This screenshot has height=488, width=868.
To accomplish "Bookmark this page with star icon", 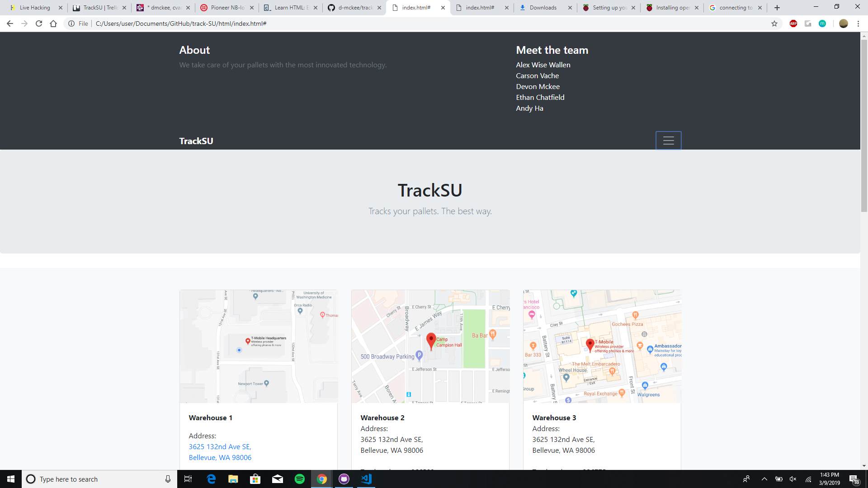I will tap(774, 23).
